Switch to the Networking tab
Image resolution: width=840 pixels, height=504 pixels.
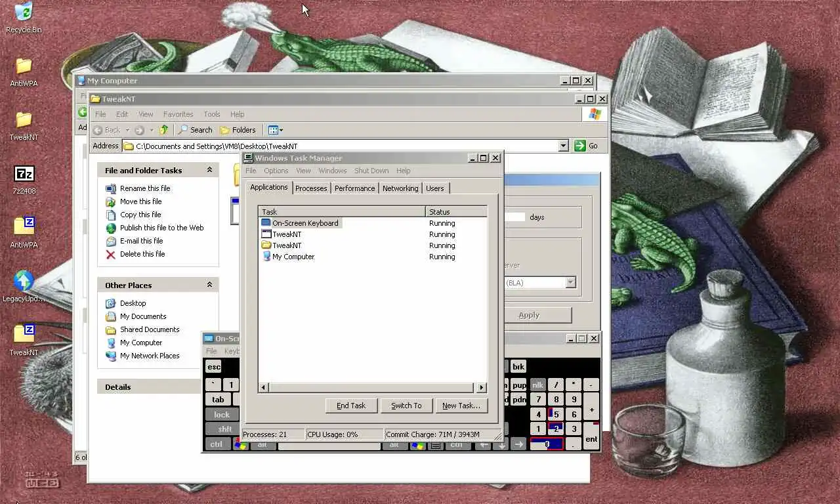[x=400, y=188]
